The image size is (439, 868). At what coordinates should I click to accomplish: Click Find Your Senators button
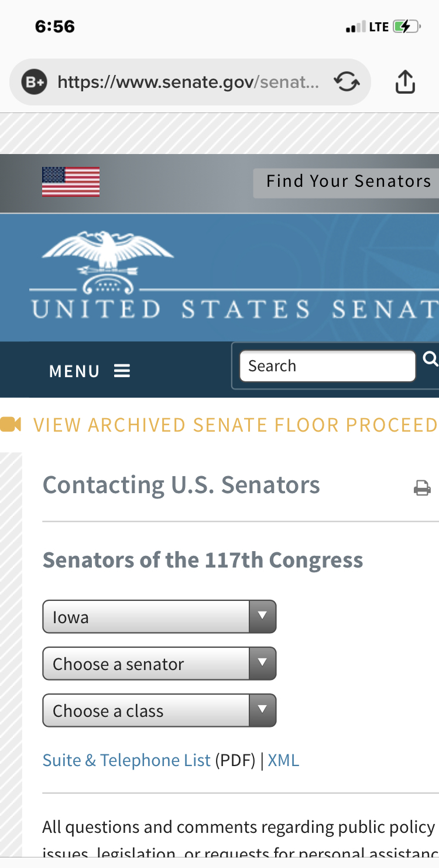[347, 183]
